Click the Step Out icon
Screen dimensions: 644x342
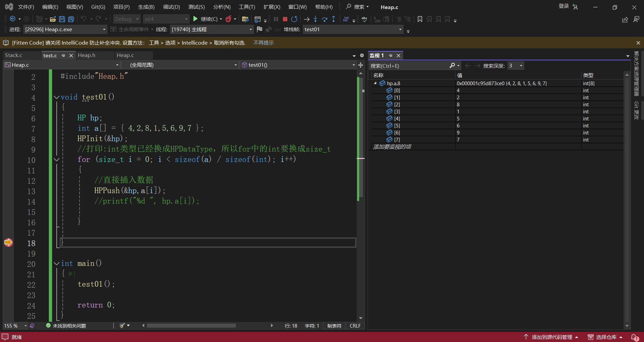coord(333,19)
